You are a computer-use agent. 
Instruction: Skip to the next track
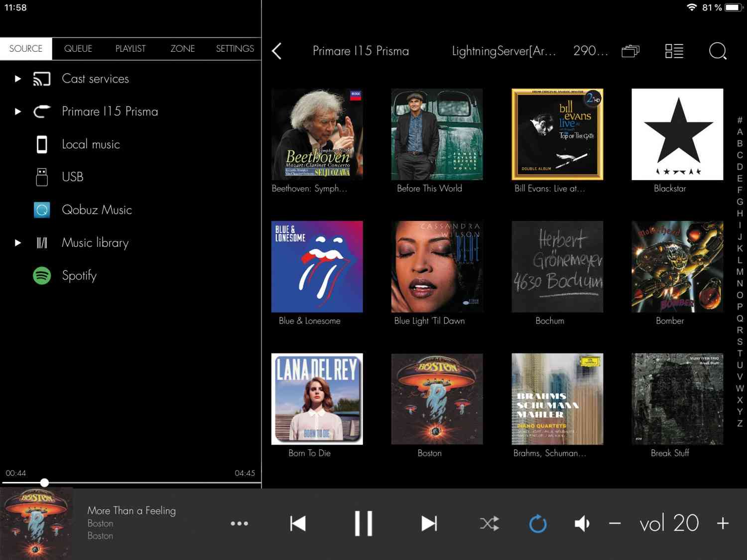[x=429, y=524]
